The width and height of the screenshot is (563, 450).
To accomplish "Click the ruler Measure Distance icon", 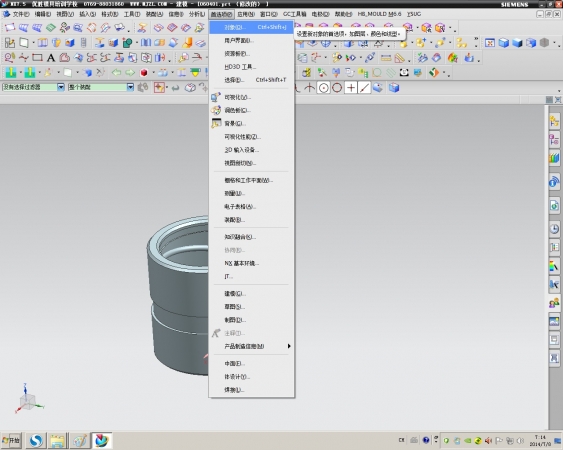I will 386,58.
